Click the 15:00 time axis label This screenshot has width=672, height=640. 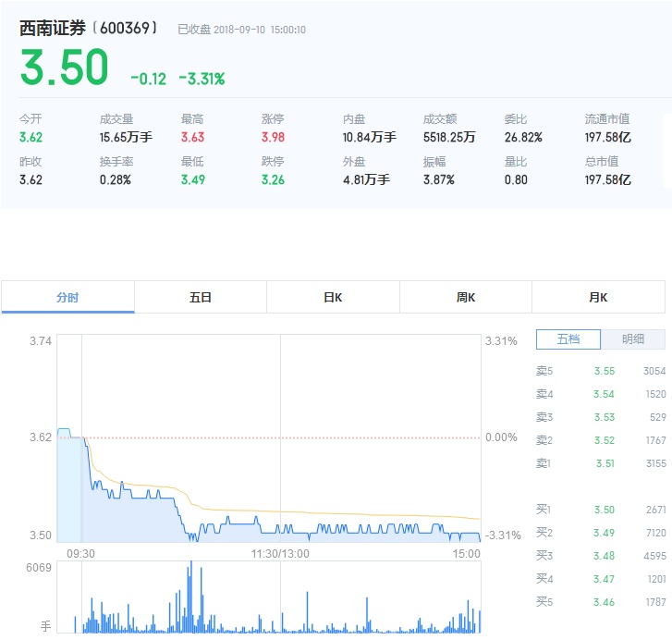[x=466, y=554]
